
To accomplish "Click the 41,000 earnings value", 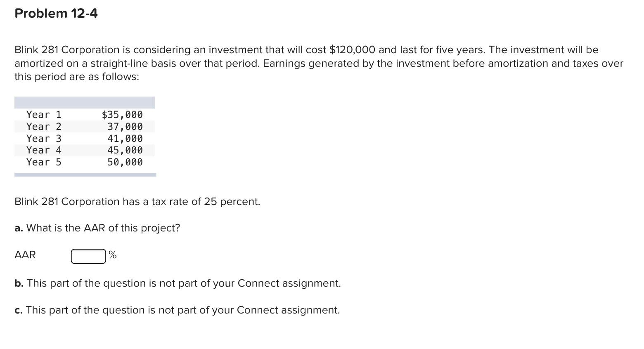I will click(125, 139).
